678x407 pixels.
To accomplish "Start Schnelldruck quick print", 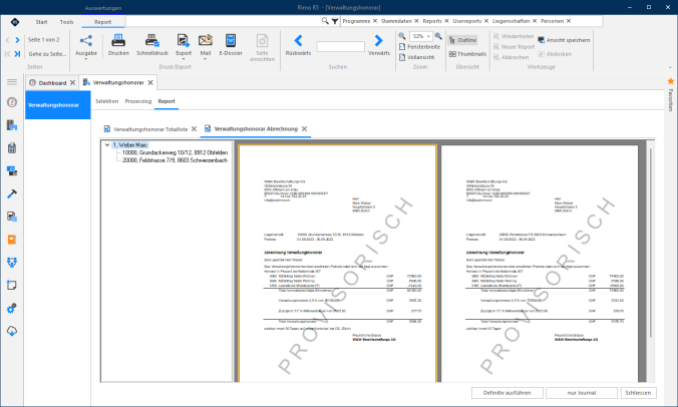I will click(152, 45).
